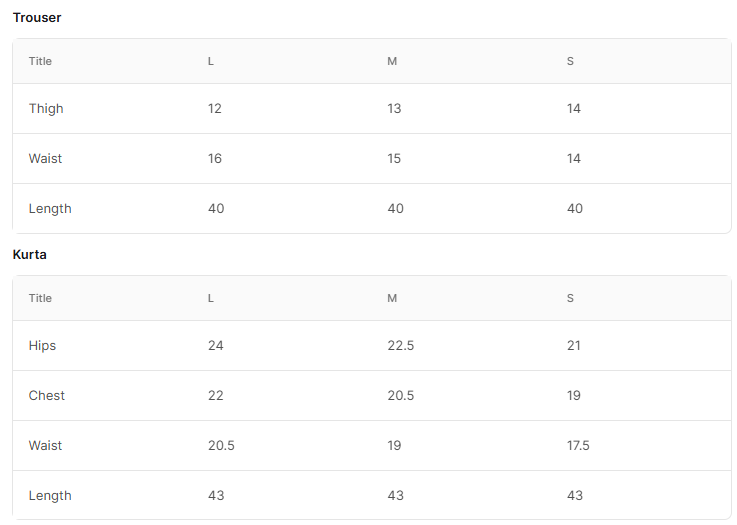737x525 pixels.
Task: Click the L column header in Trouser table
Action: click(211, 61)
